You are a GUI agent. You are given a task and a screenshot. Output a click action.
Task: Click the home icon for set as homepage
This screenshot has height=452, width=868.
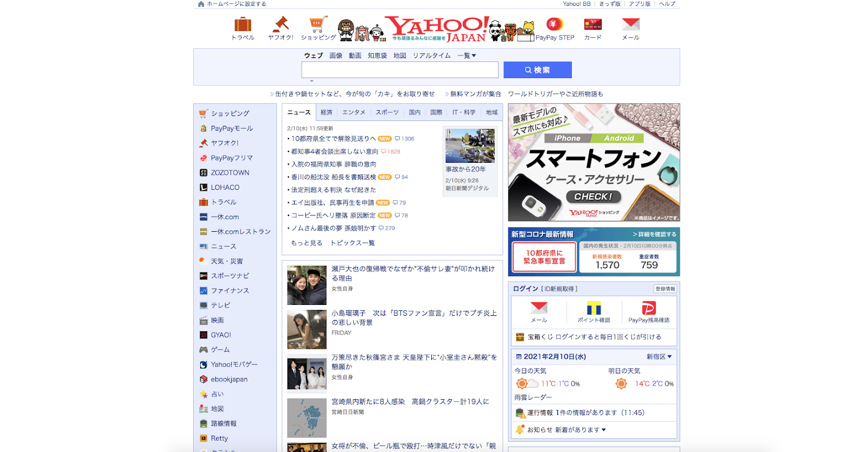pyautogui.click(x=201, y=4)
